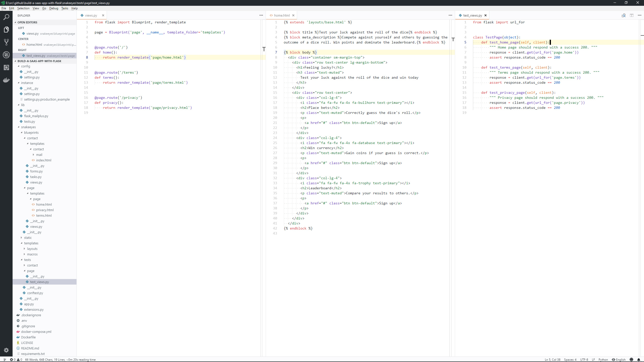Click the Spaces: 4 indentation setting
Screen dimensions: 644x362
[x=570, y=359]
